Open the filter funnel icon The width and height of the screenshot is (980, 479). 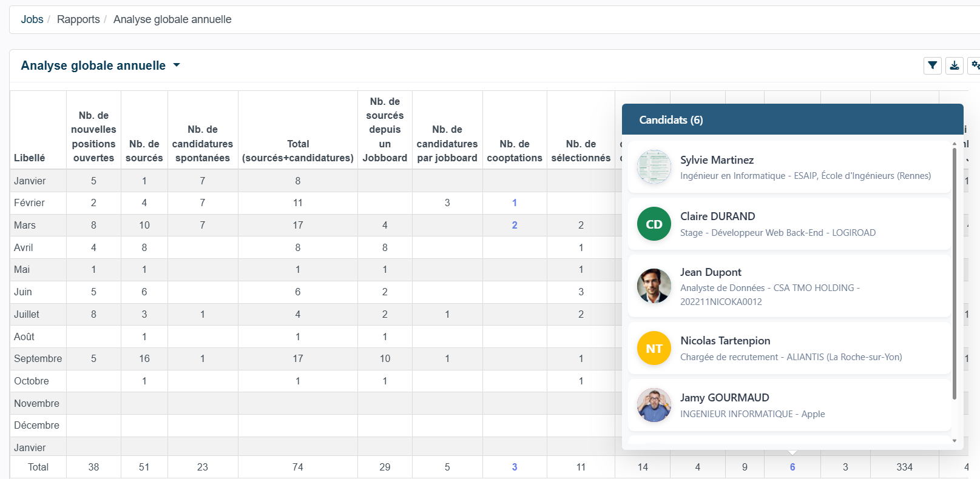933,65
